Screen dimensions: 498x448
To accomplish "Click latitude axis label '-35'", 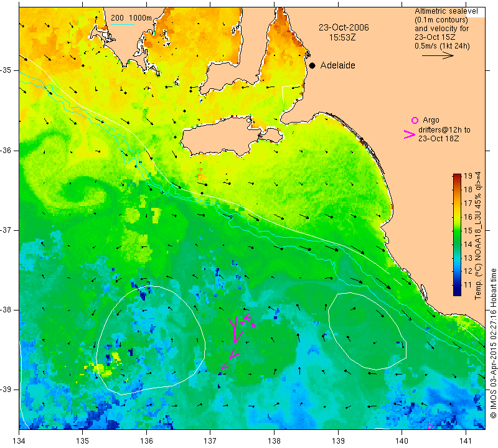I will coord(6,70).
